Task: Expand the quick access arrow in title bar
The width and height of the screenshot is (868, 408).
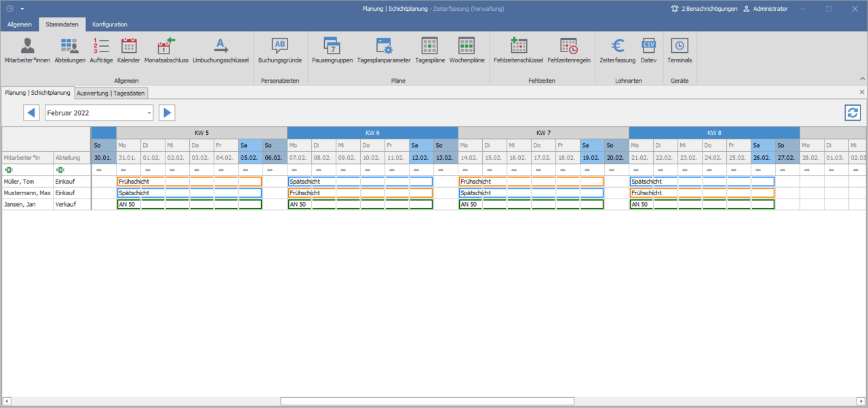Action: pos(22,9)
